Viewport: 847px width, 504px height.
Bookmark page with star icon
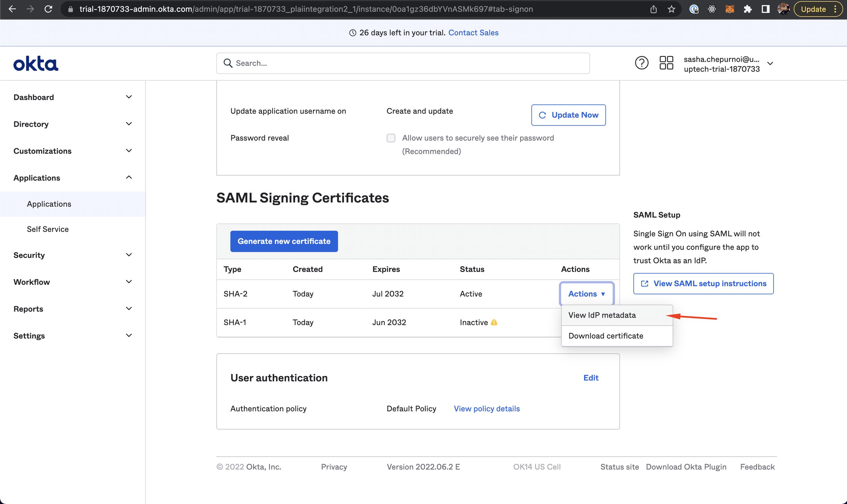point(671,9)
